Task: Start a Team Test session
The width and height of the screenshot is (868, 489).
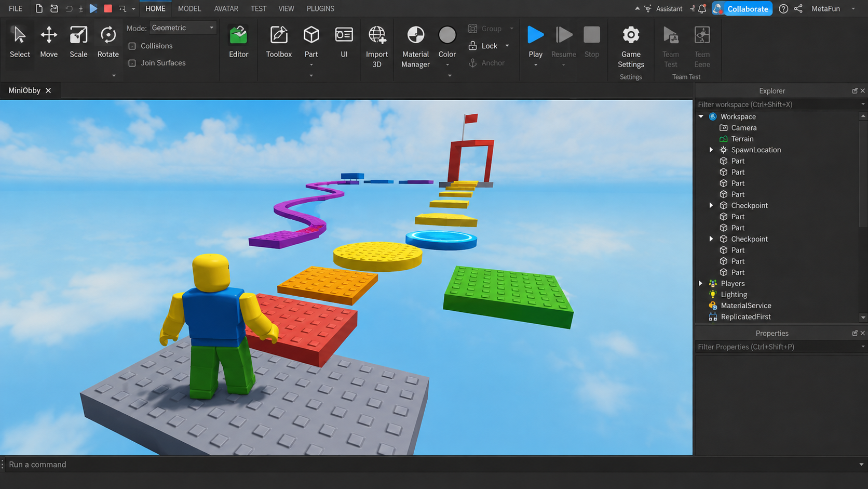Action: pos(671,47)
